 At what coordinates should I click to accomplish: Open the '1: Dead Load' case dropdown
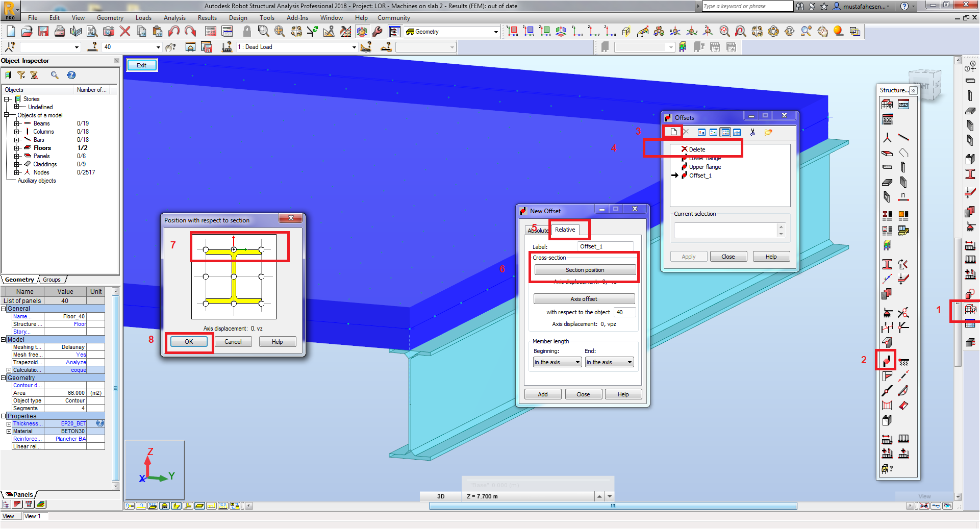(354, 47)
